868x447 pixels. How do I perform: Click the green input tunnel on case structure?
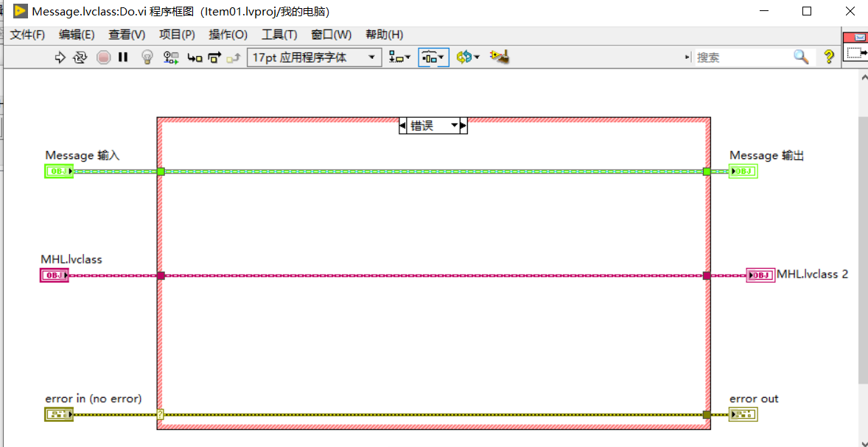click(161, 172)
